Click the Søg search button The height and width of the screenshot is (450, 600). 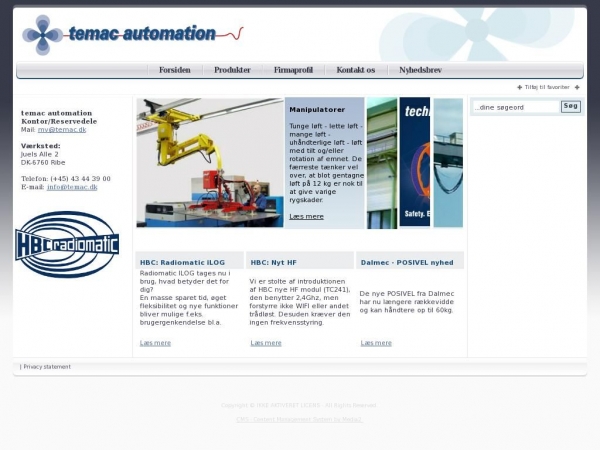tap(571, 106)
